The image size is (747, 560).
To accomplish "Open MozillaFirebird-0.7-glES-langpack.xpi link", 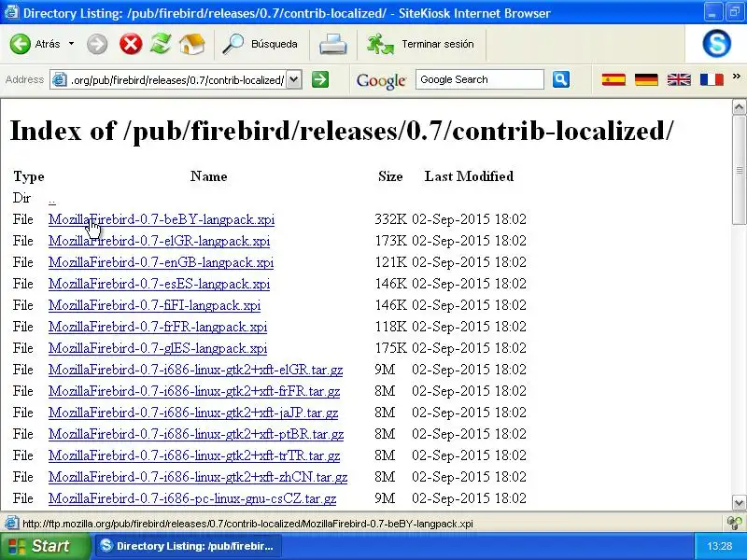I will (158, 348).
